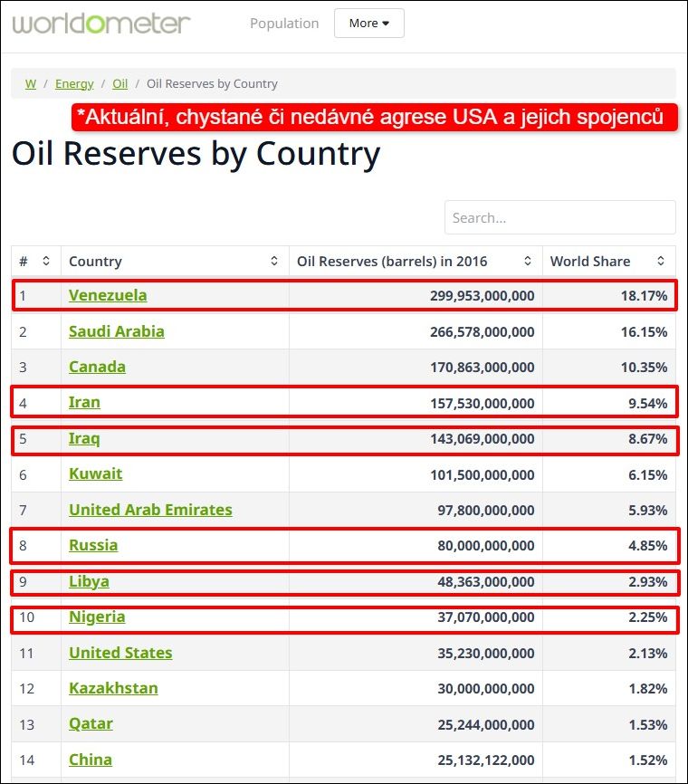The height and width of the screenshot is (784, 688).
Task: Click into the Search field
Action: tap(559, 217)
